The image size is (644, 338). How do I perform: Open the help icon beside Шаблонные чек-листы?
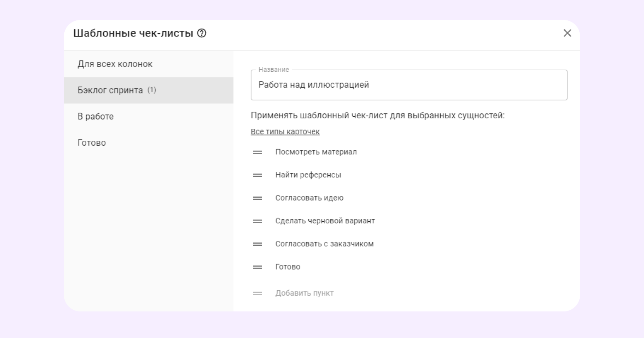click(x=202, y=33)
